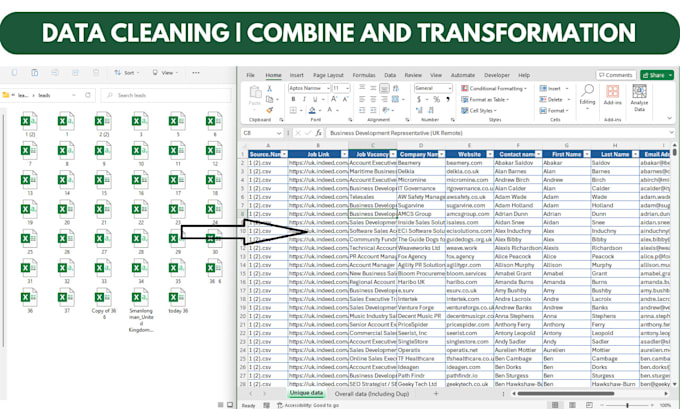Image resolution: width=680 pixels, height=409 pixels.
Task: Click Increase Indent icon
Action: click(373, 110)
